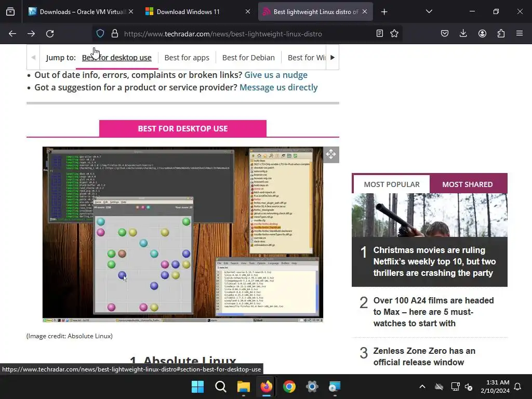The width and height of the screenshot is (532, 399).
Task: Go forward one page
Action: click(x=31, y=34)
